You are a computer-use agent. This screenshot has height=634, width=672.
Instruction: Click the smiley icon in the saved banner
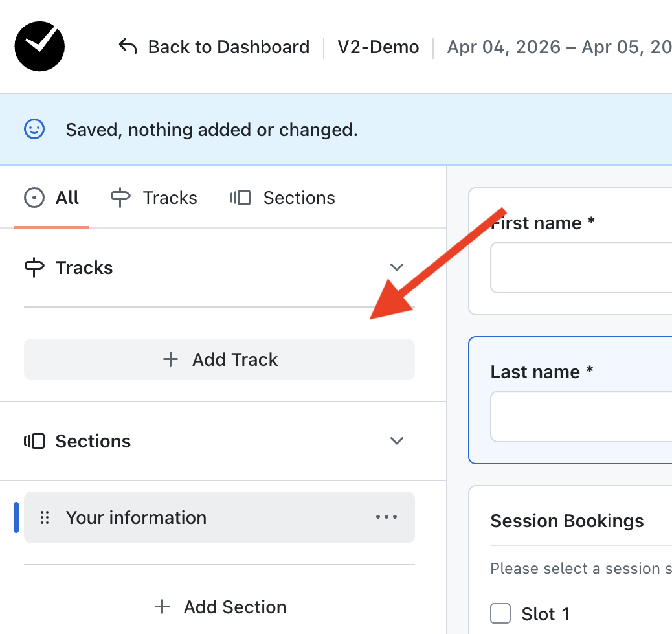(x=34, y=129)
